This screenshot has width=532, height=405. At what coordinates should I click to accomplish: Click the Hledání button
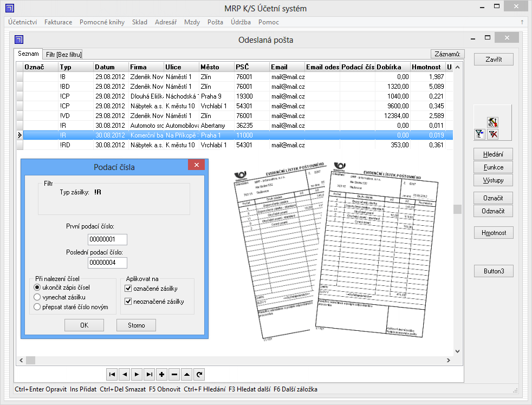tap(494, 154)
